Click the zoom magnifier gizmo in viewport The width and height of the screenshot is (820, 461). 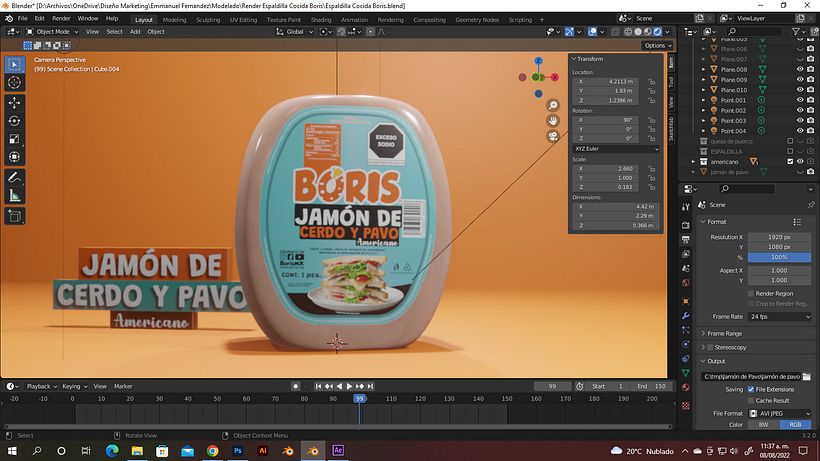tap(552, 105)
